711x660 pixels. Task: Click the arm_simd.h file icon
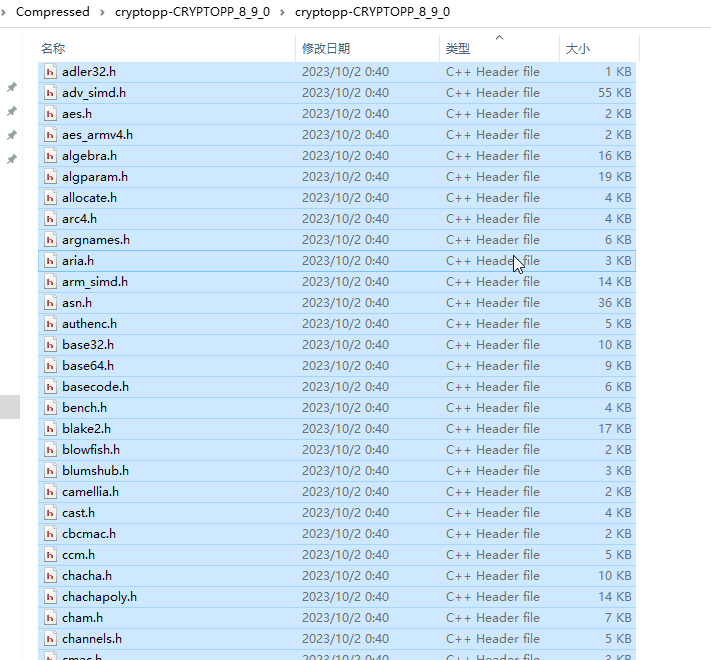50,282
